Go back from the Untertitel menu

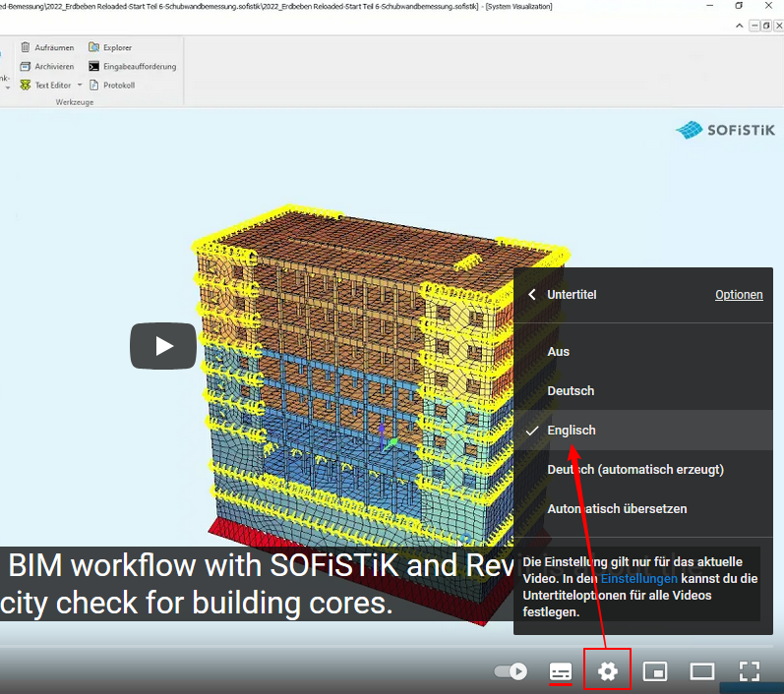coord(532,295)
